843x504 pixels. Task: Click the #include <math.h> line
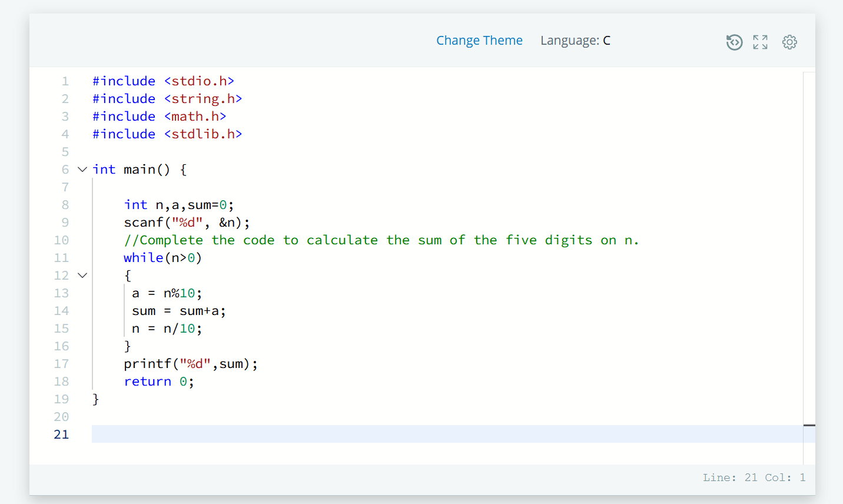pos(158,116)
